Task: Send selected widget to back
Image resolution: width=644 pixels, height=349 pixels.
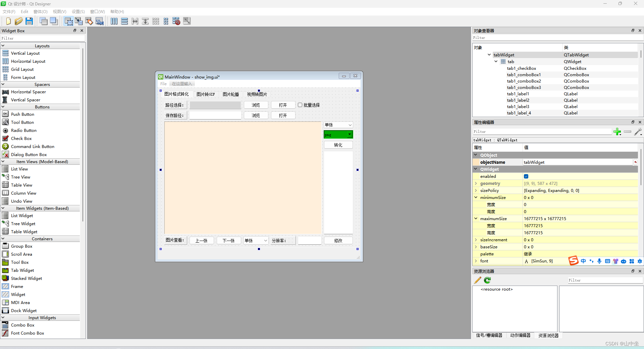Action: 43,21
